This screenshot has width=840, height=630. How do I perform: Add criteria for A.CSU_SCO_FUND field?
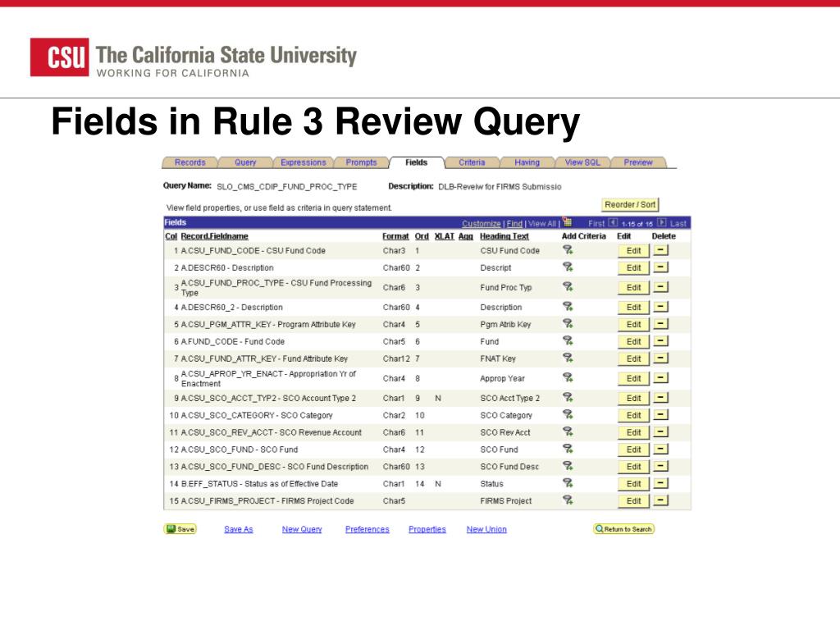click(568, 449)
